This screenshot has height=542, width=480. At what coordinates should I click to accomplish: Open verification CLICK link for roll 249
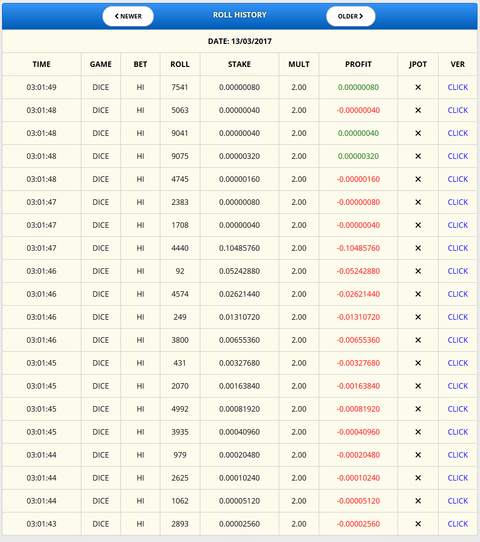coord(458,317)
